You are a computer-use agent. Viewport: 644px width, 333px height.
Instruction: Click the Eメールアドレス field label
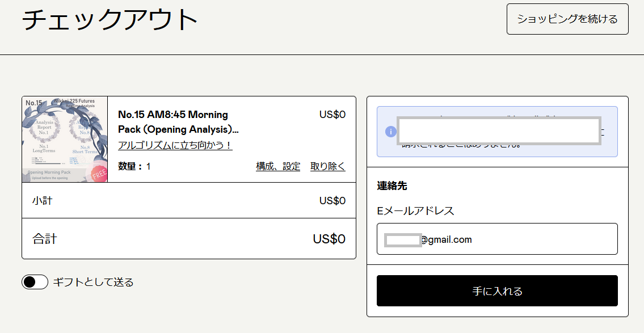[x=415, y=211]
